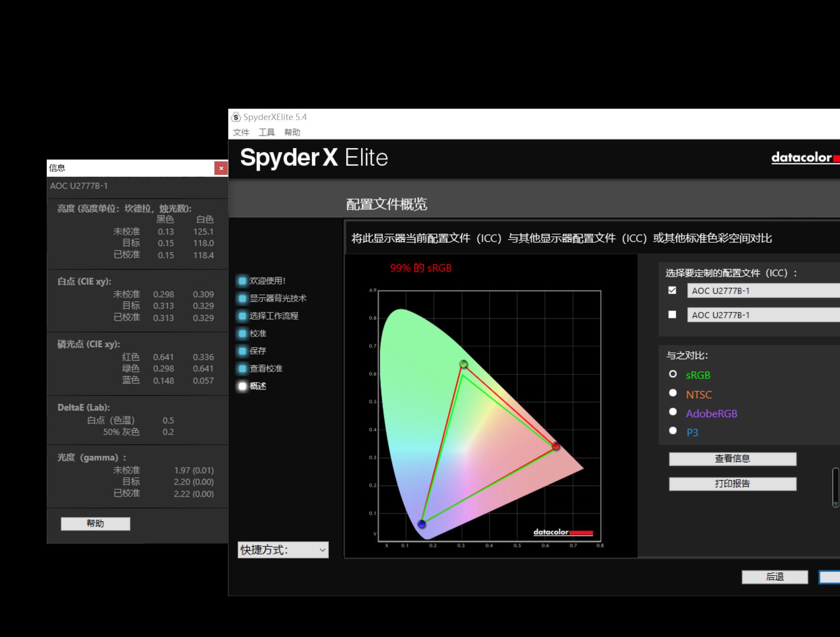840x637 pixels.
Task: Open the 文件 menu
Action: (x=241, y=132)
